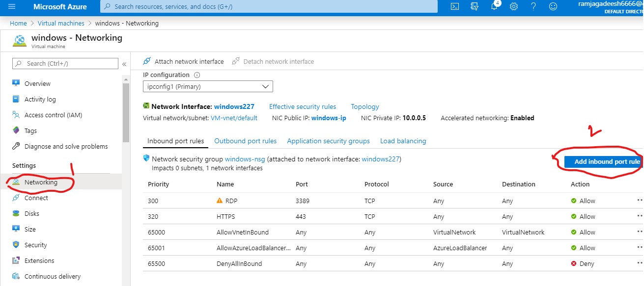Open the ellipsis menu for the HTTPS rule

tap(639, 216)
